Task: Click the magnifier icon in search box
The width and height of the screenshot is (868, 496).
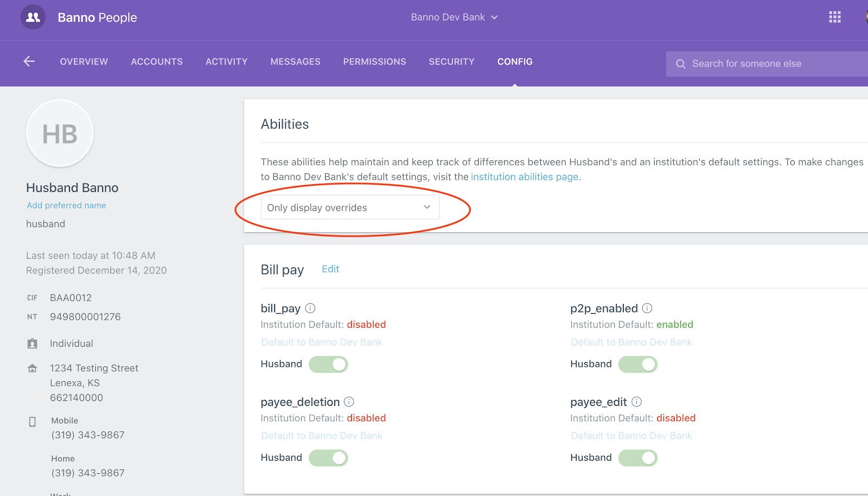Action: click(x=680, y=64)
